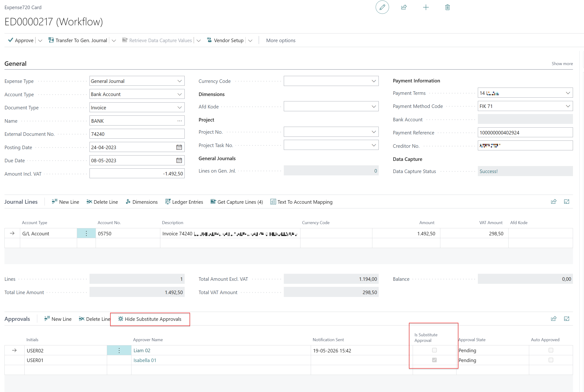
Task: Toggle Is Substitute Approval for USER02
Action: coord(434,350)
